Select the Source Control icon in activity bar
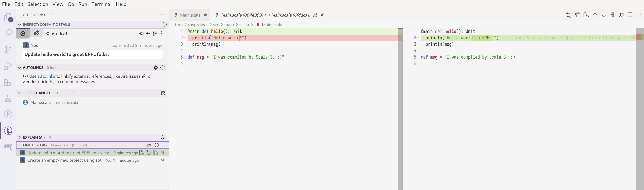 pos(8,49)
